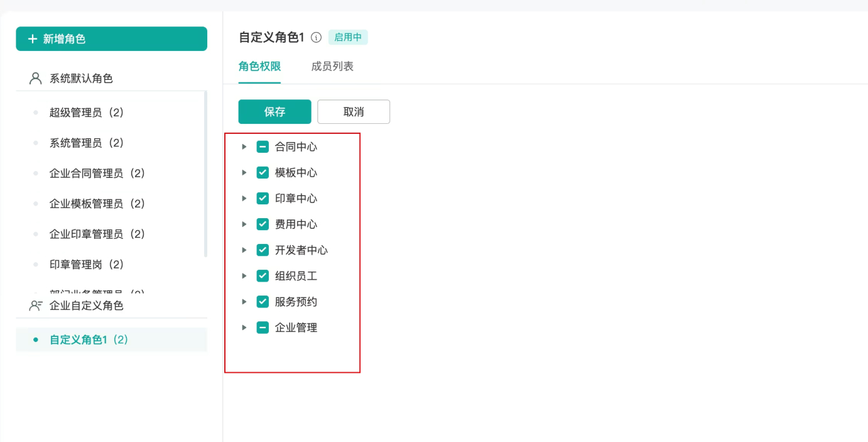Switch to the 角色权限 tab
The image size is (868, 442).
[x=259, y=67]
